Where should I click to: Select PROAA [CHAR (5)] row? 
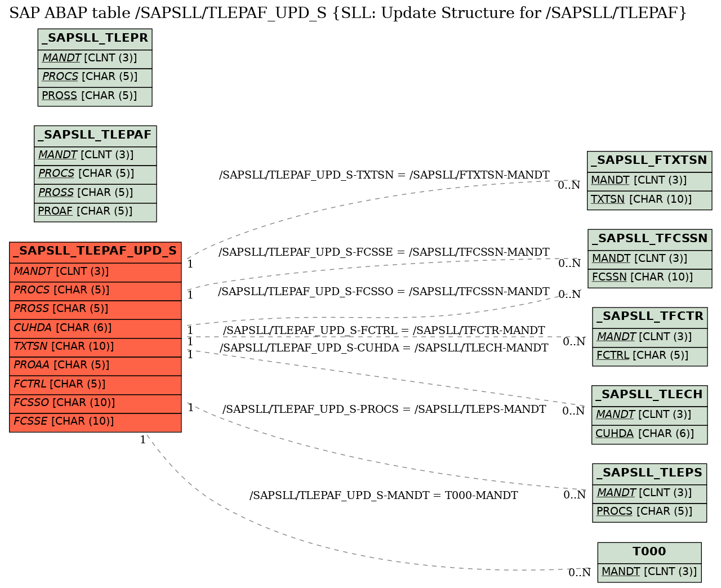[95, 366]
